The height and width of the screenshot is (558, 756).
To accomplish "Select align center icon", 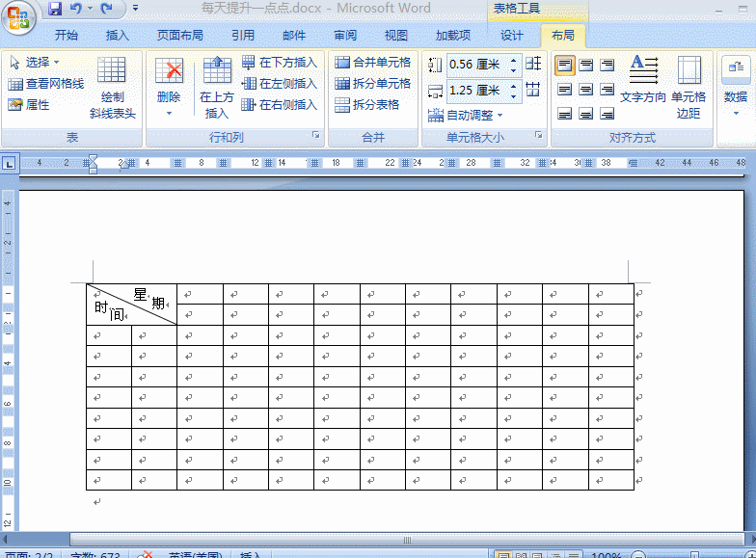I will [585, 89].
